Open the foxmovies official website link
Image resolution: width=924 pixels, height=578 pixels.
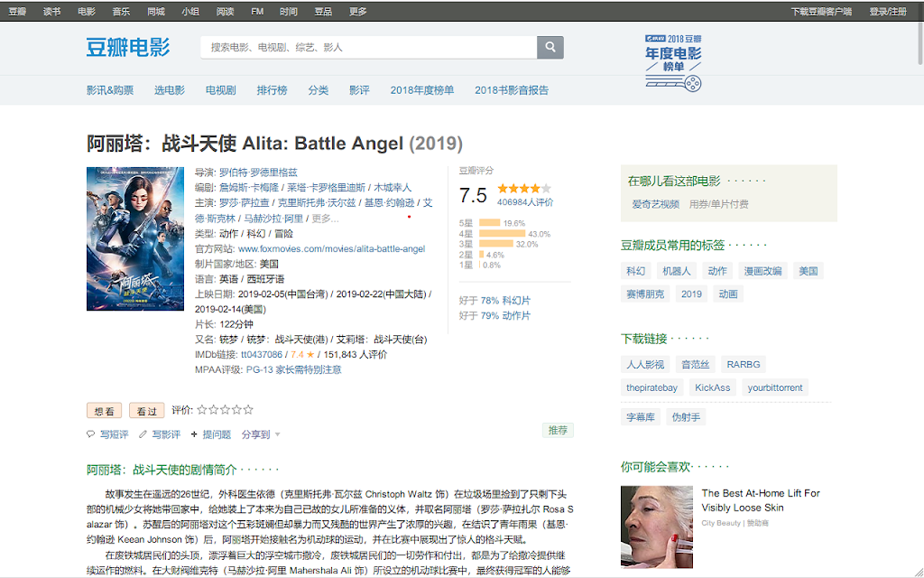(332, 249)
